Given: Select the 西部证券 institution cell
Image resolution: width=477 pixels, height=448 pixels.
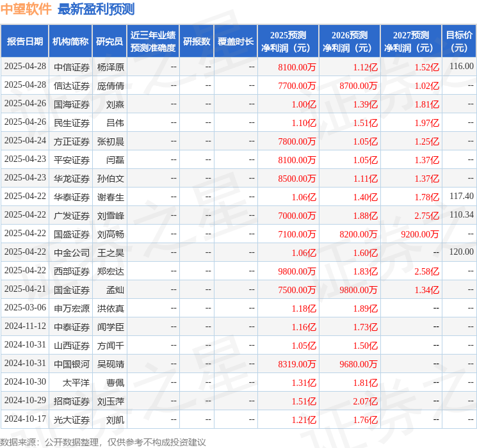Looking at the screenshot, I should tap(72, 271).
